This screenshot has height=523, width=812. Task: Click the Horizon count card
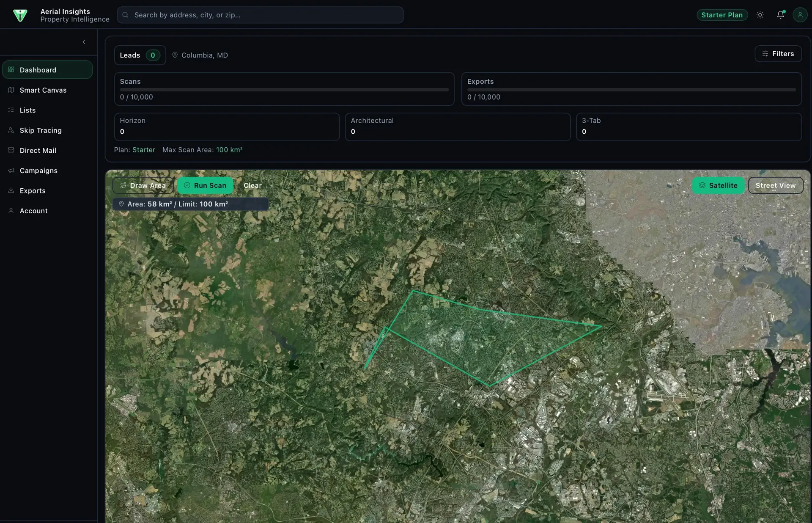227,127
